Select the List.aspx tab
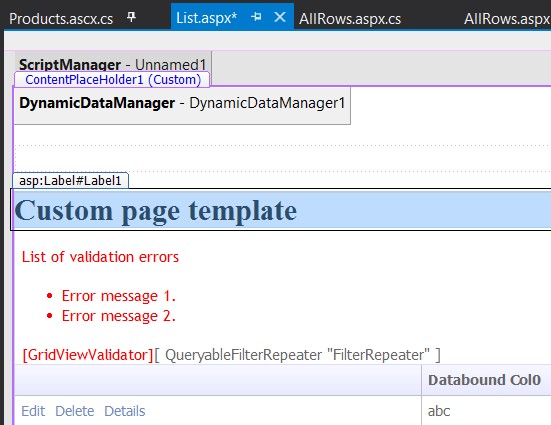This screenshot has height=425, width=551. [207, 18]
